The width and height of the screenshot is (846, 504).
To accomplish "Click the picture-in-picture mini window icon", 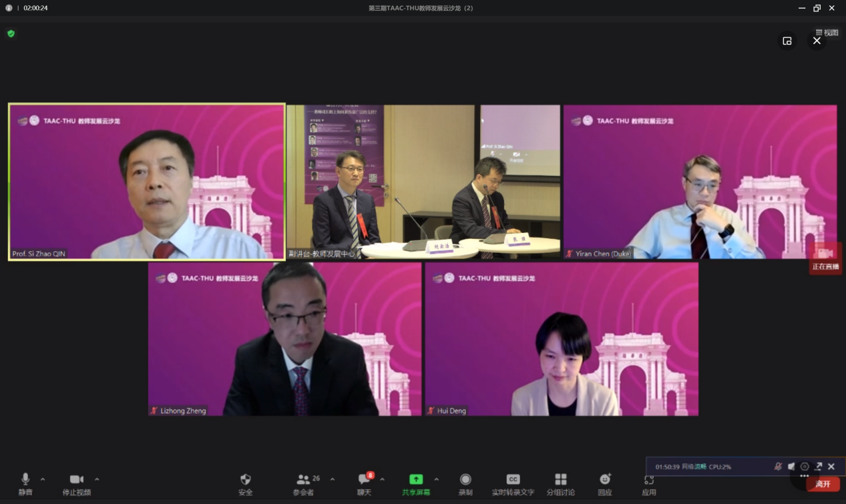I will (787, 41).
